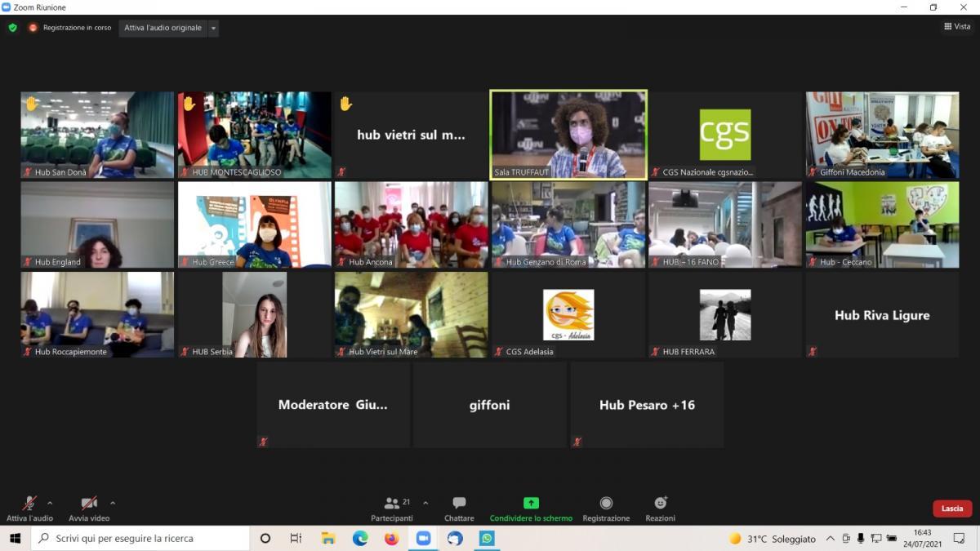Click the raised hand on HUB MONTESCAGLIOSO
This screenshot has height=551, width=980.
[x=189, y=104]
